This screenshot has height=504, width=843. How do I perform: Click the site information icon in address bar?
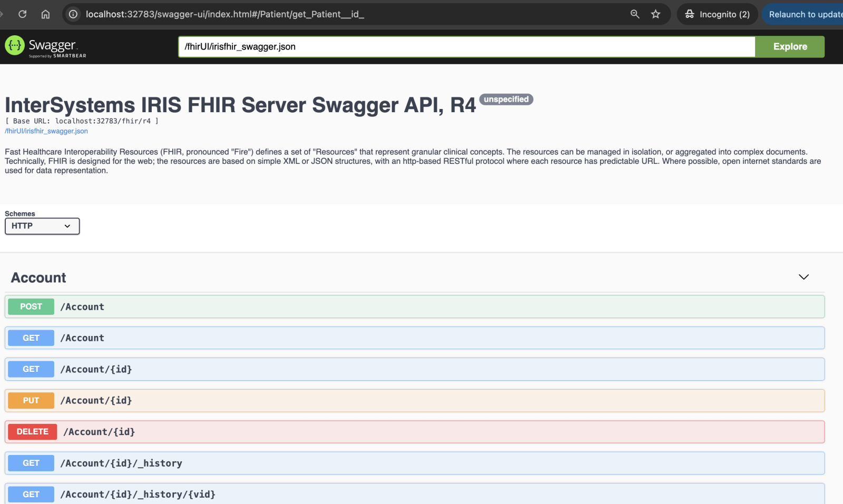73,14
